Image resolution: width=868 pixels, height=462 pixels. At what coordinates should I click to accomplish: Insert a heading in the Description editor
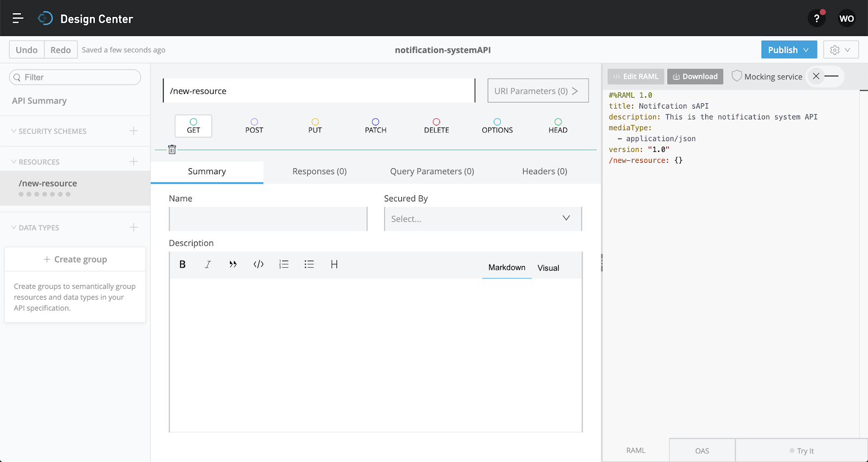pyautogui.click(x=334, y=264)
